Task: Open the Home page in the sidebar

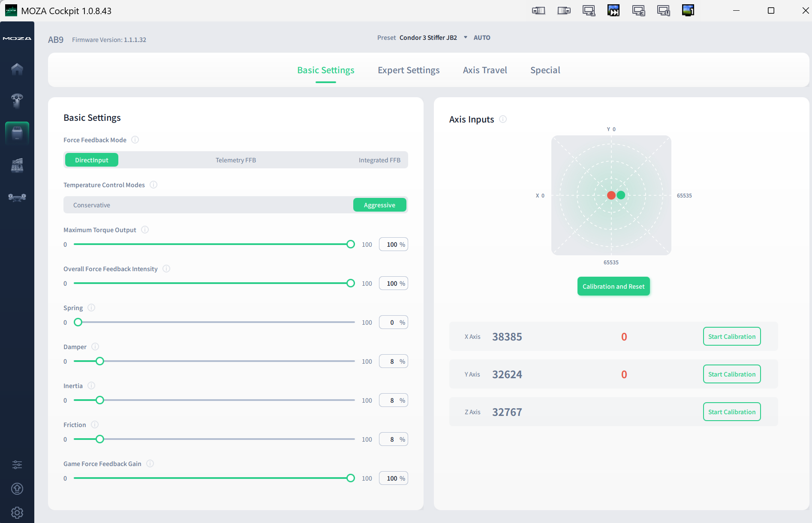Action: point(17,69)
